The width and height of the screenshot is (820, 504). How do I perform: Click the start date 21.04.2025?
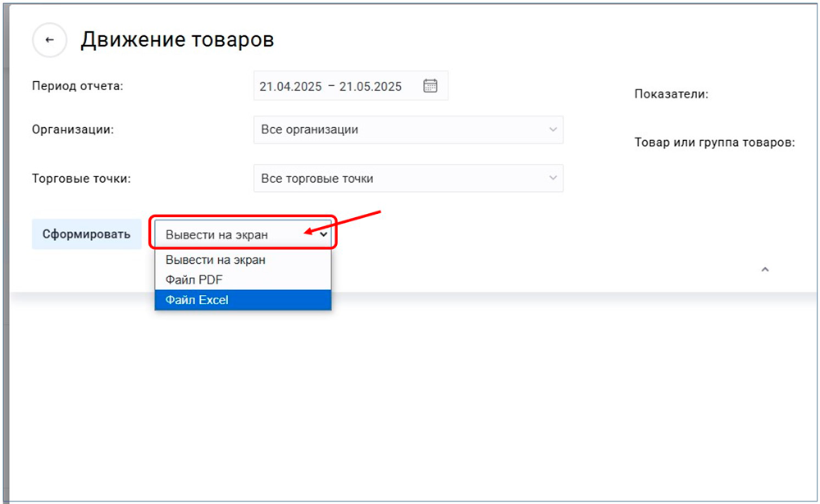point(289,86)
